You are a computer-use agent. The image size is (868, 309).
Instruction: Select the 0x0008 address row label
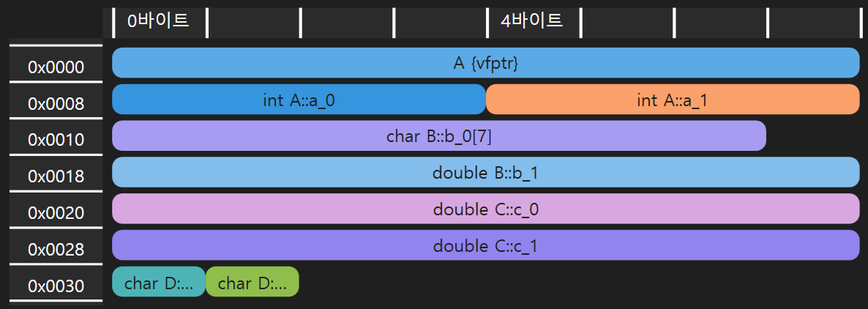tap(56, 103)
